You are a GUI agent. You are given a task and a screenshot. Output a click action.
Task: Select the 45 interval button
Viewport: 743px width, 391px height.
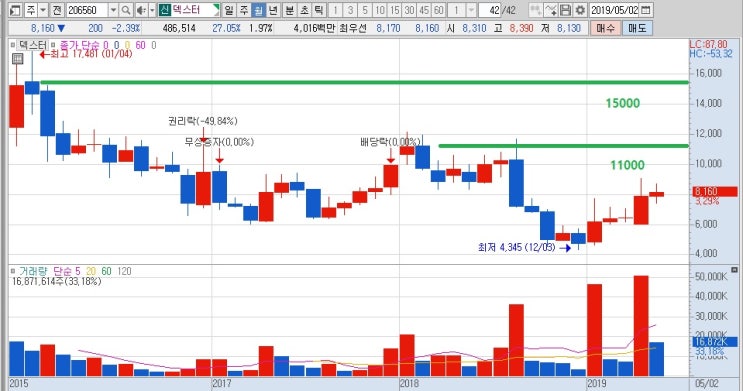(x=424, y=10)
